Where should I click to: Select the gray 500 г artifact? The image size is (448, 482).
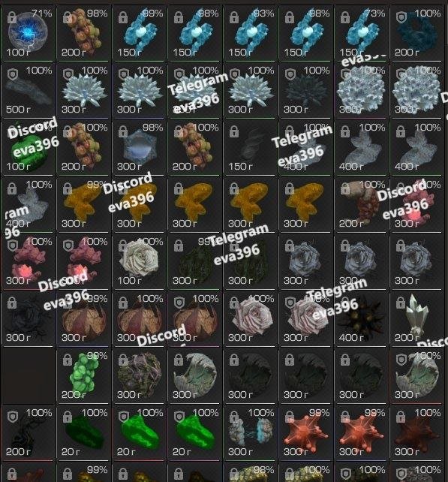pyautogui.click(x=28, y=90)
